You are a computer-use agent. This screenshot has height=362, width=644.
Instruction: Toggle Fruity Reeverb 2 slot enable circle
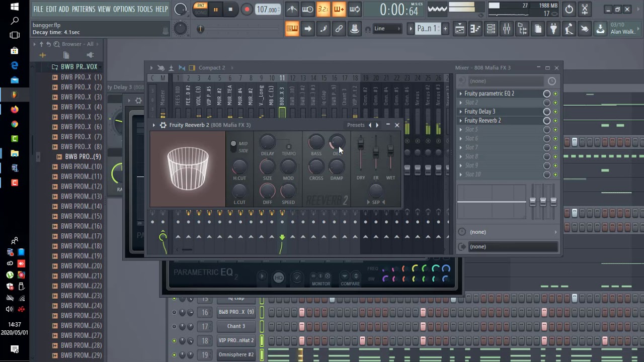pos(546,121)
